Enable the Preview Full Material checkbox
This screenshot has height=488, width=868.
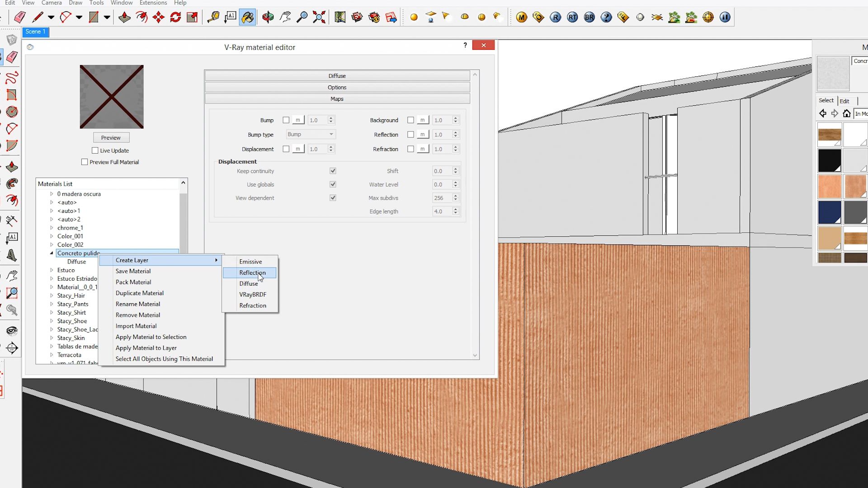[85, 162]
